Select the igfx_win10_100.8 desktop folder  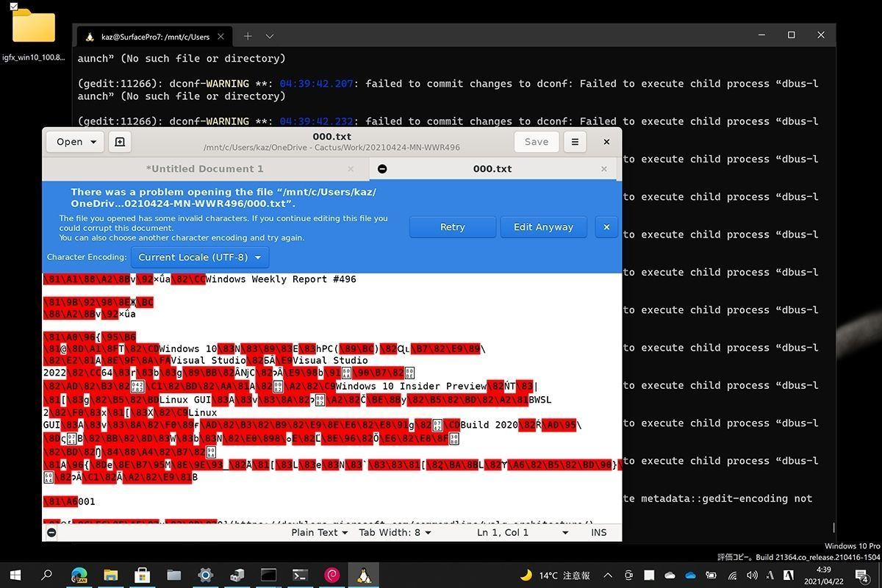tap(34, 34)
